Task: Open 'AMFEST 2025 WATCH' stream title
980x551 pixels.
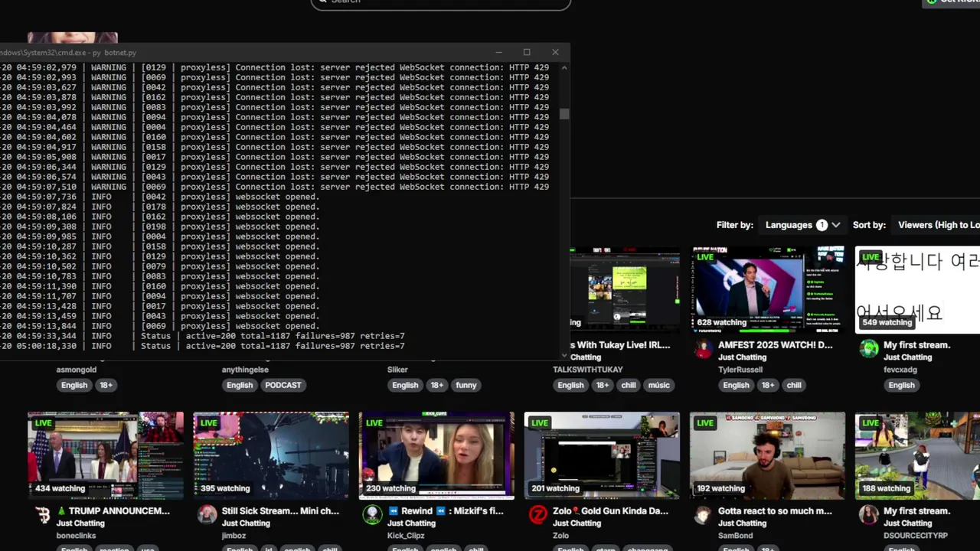Action: [x=775, y=345]
